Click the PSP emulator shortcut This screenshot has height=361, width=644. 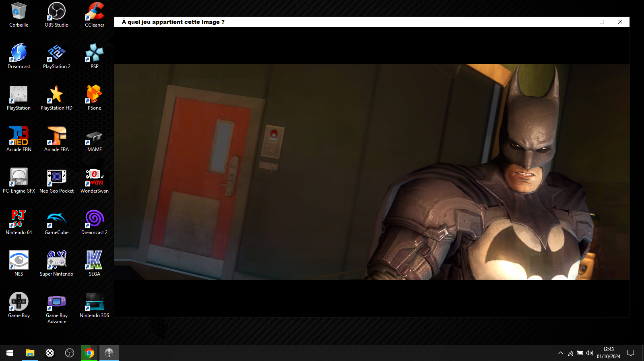tap(95, 56)
